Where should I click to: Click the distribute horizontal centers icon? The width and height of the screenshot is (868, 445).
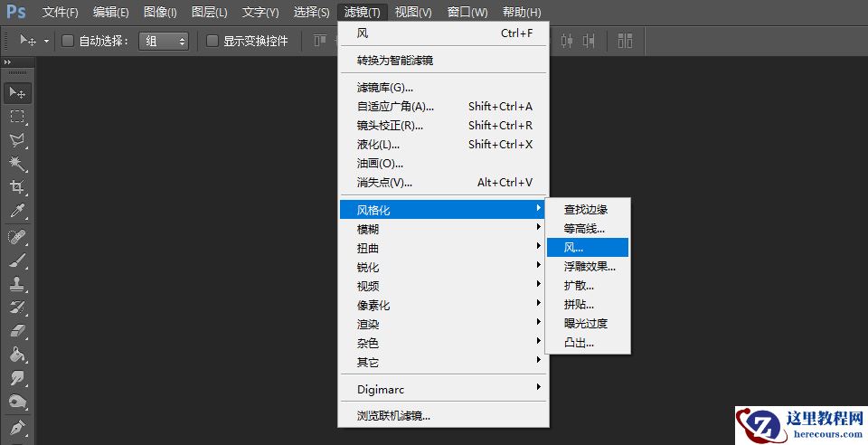pyautogui.click(x=566, y=41)
